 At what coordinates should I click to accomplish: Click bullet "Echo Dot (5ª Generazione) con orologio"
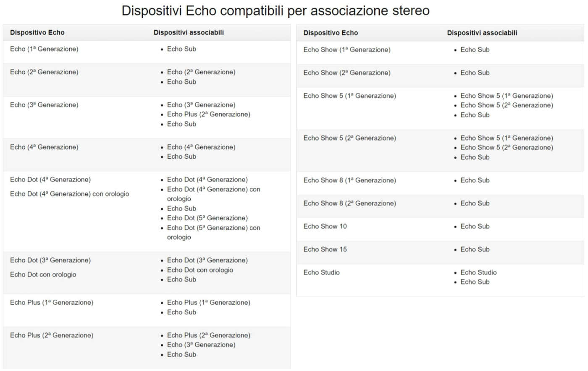click(x=213, y=228)
